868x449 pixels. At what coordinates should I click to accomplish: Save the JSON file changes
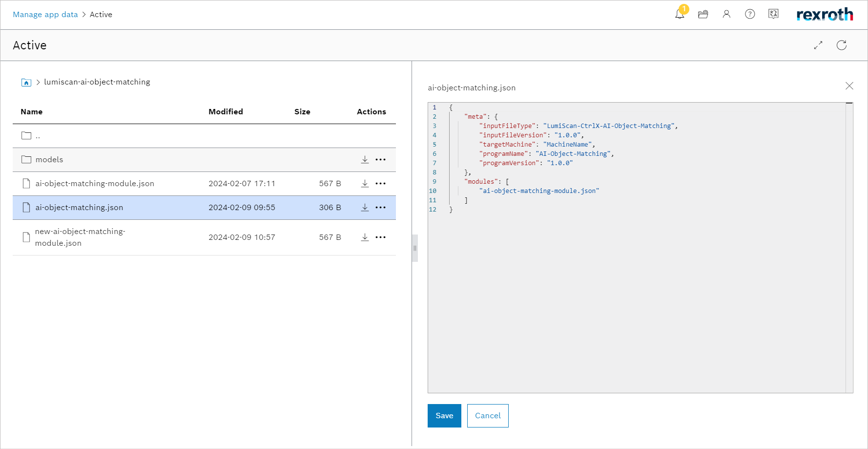[x=444, y=416]
